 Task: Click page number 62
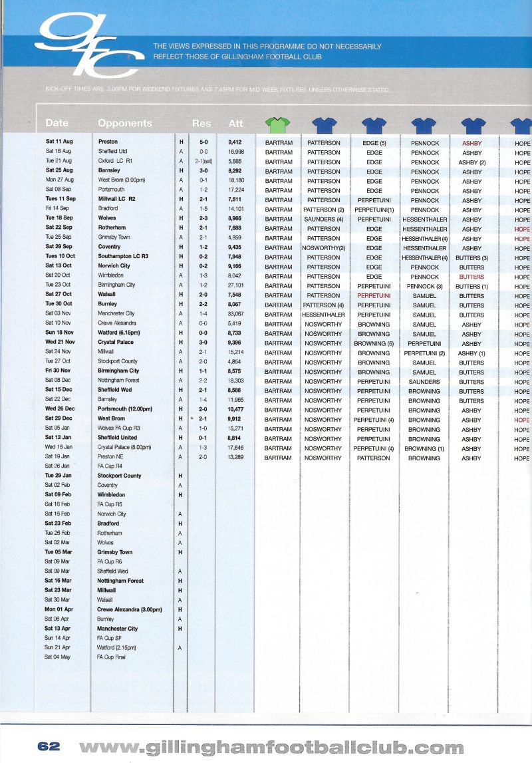click(x=49, y=746)
